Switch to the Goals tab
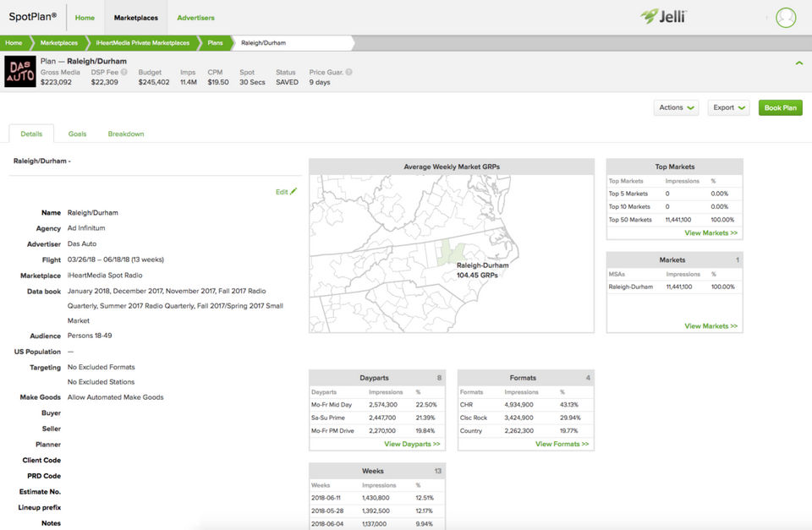The height and width of the screenshot is (530, 812). coord(77,134)
